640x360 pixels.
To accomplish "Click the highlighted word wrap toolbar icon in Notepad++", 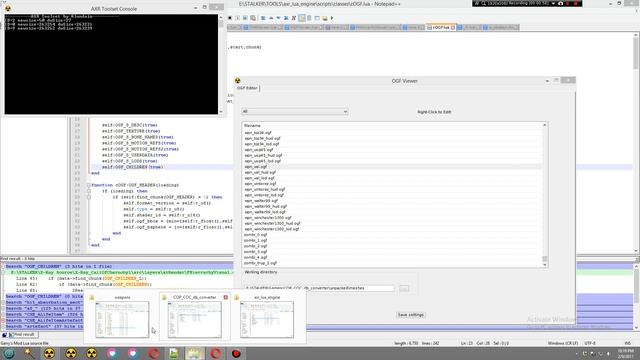I will coord(302,18).
